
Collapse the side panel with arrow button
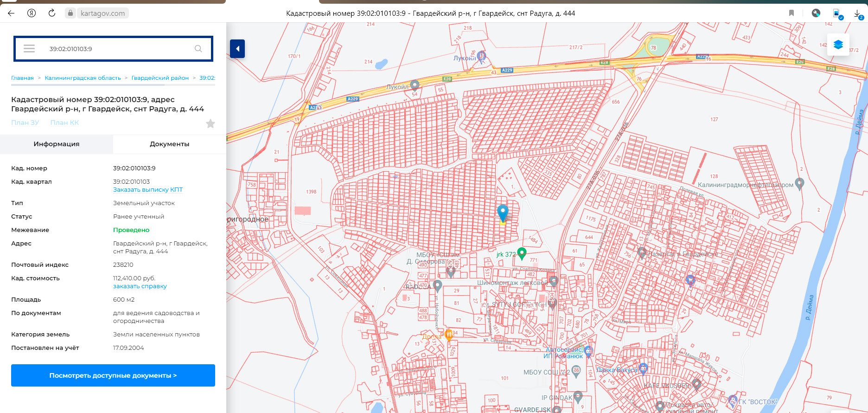[237, 49]
